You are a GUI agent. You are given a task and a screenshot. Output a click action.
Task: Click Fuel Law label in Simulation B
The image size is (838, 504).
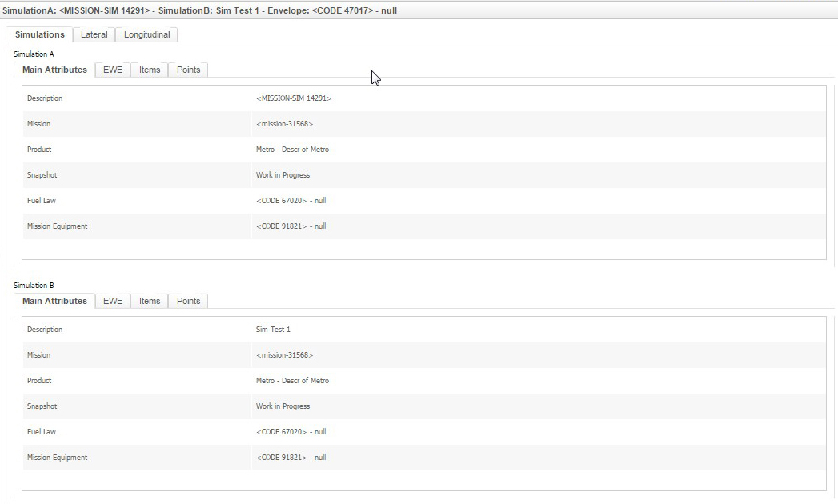point(41,432)
